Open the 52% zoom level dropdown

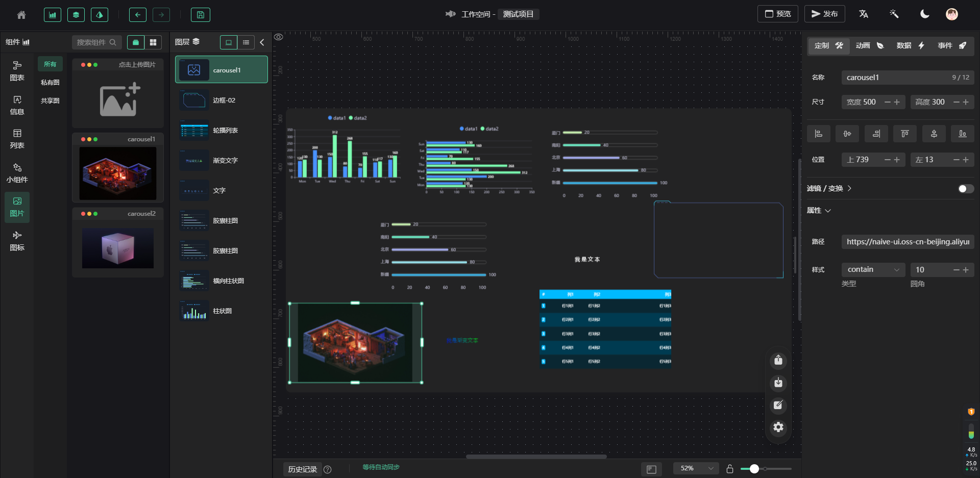pos(696,468)
